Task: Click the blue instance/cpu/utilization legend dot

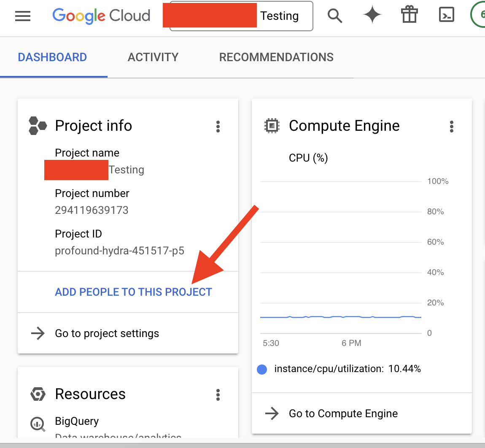Action: point(262,369)
